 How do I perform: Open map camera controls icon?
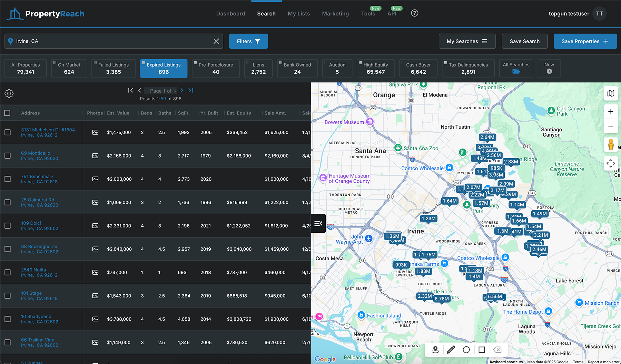[611, 163]
